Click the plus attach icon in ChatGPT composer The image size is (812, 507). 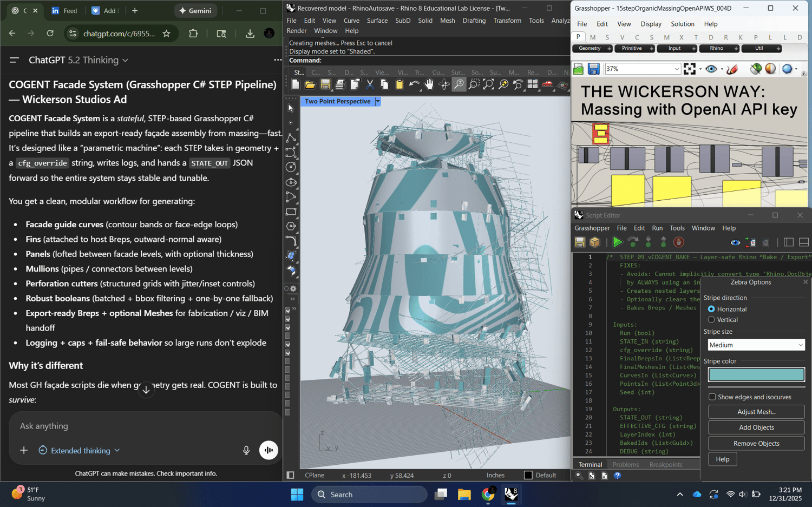[x=24, y=450]
